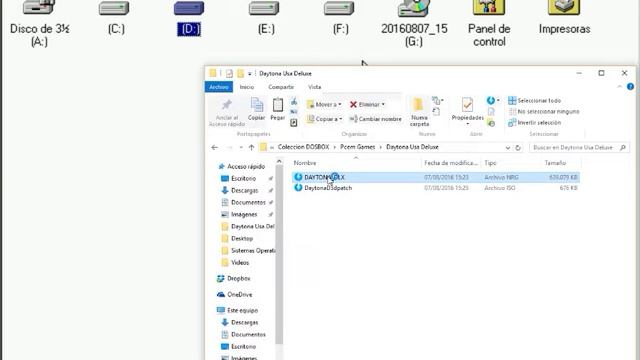Viewport: 640px width, 360px height.
Task: Click Cambiar nombre button
Action: pos(376,119)
